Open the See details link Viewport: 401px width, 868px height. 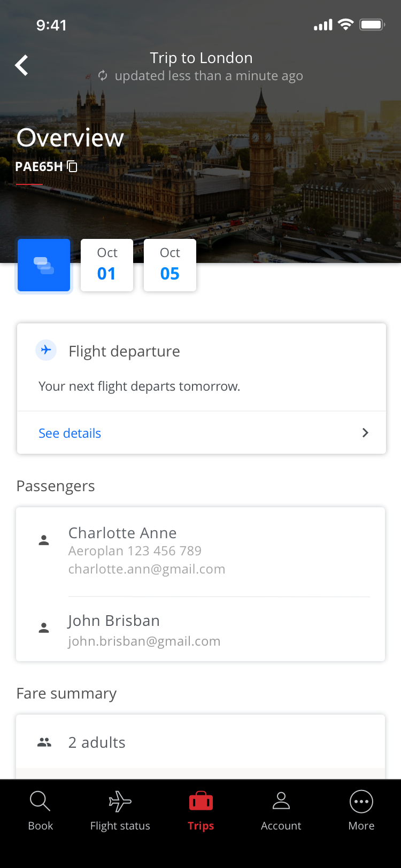70,433
